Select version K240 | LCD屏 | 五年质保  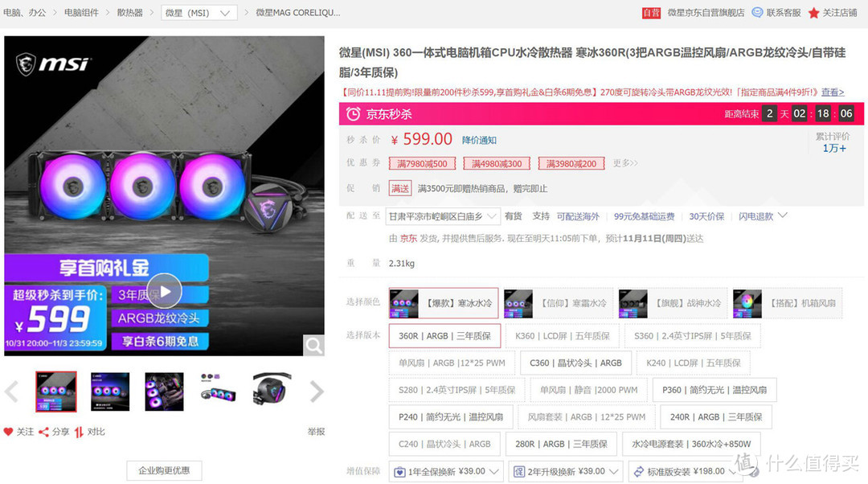pos(694,363)
